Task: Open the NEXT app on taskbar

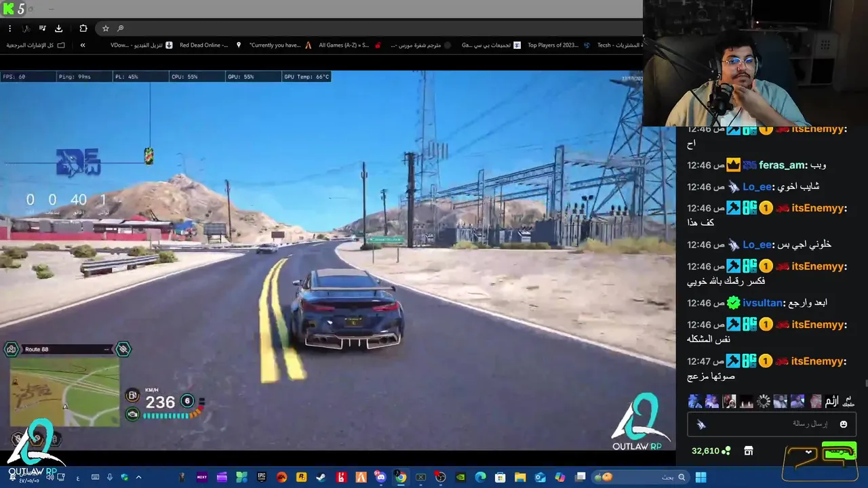Action: [201, 477]
